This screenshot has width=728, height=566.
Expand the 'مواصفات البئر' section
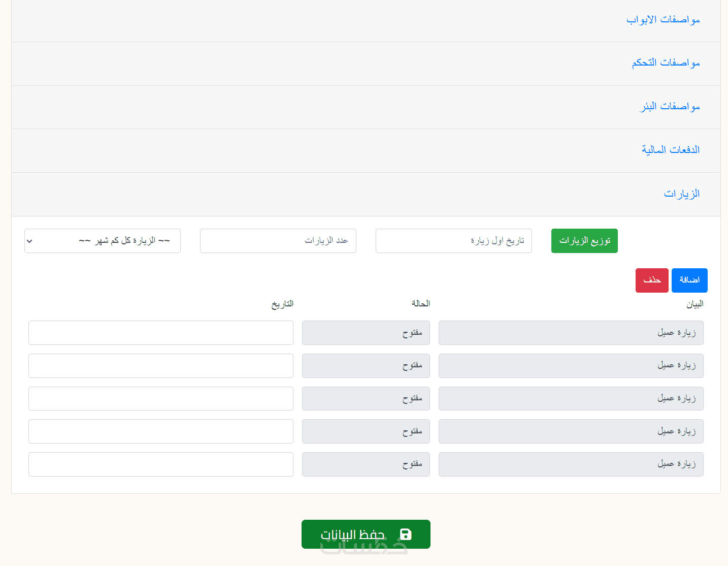pyautogui.click(x=670, y=107)
